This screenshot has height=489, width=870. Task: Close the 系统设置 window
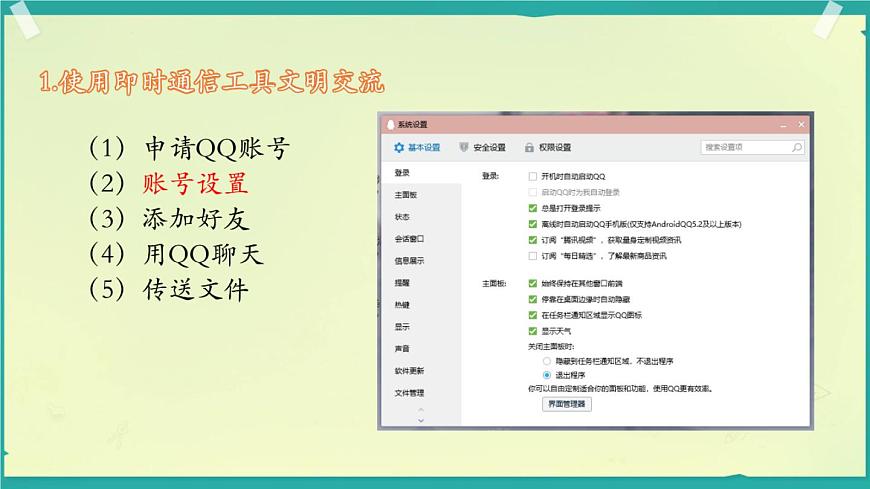point(801,124)
